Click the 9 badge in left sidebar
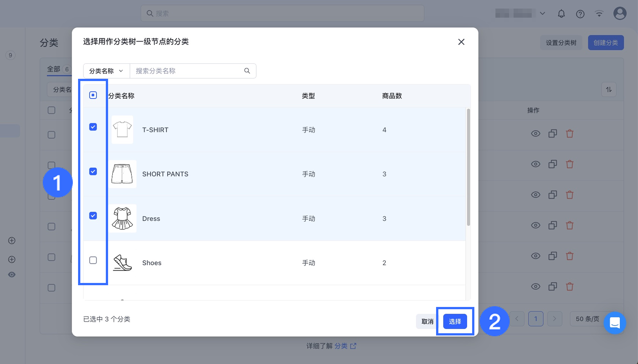Viewport: 638px width, 364px height. point(11,56)
